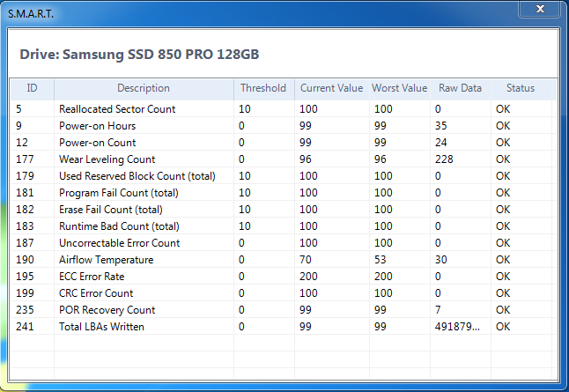This screenshot has width=569, height=392.
Task: Select the Wear Leveling Count row
Action: pos(283,159)
